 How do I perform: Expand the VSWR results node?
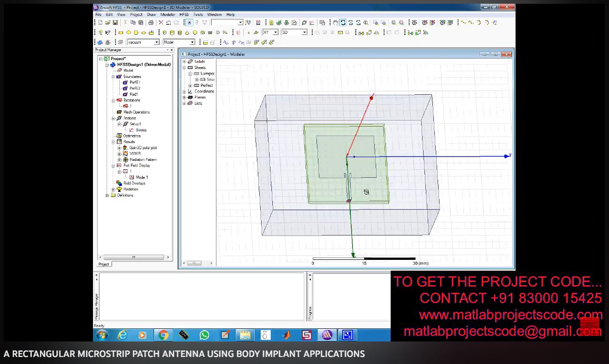(x=119, y=153)
